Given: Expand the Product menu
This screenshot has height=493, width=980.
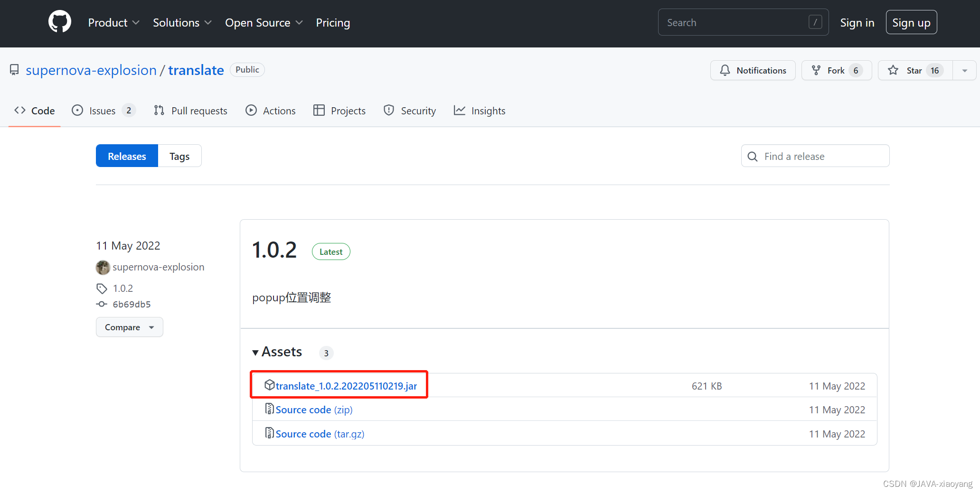Looking at the screenshot, I should click(x=113, y=23).
